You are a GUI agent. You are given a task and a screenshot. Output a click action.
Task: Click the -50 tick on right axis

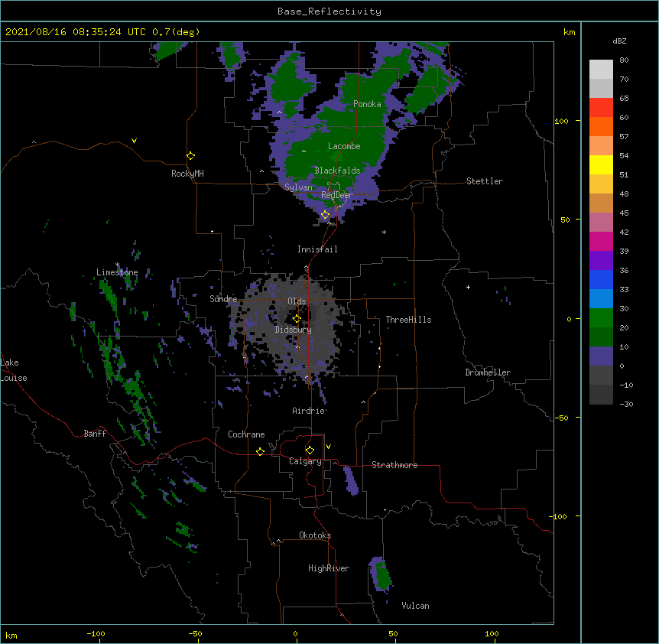pyautogui.click(x=561, y=418)
